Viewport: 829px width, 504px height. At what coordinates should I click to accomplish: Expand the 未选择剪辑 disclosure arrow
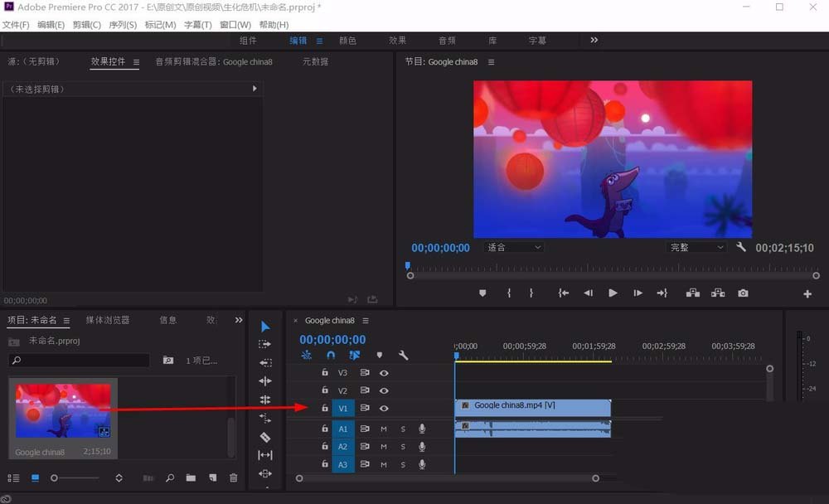click(255, 89)
